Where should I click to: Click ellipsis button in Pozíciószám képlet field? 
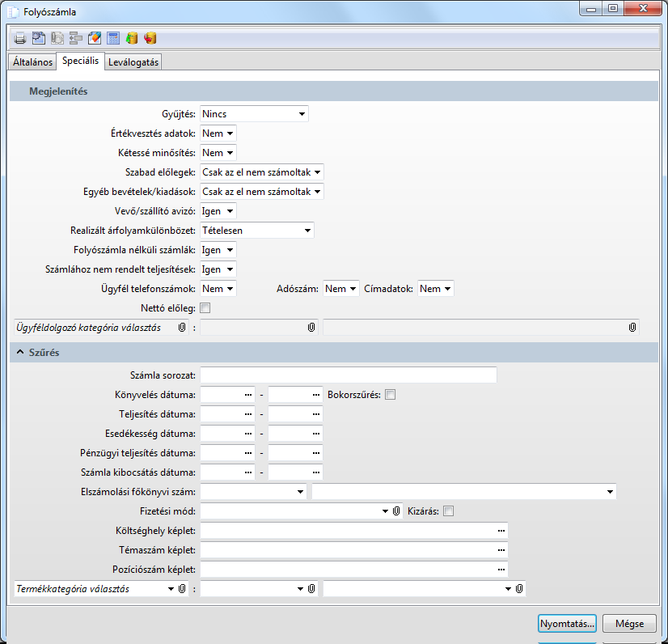click(x=501, y=570)
